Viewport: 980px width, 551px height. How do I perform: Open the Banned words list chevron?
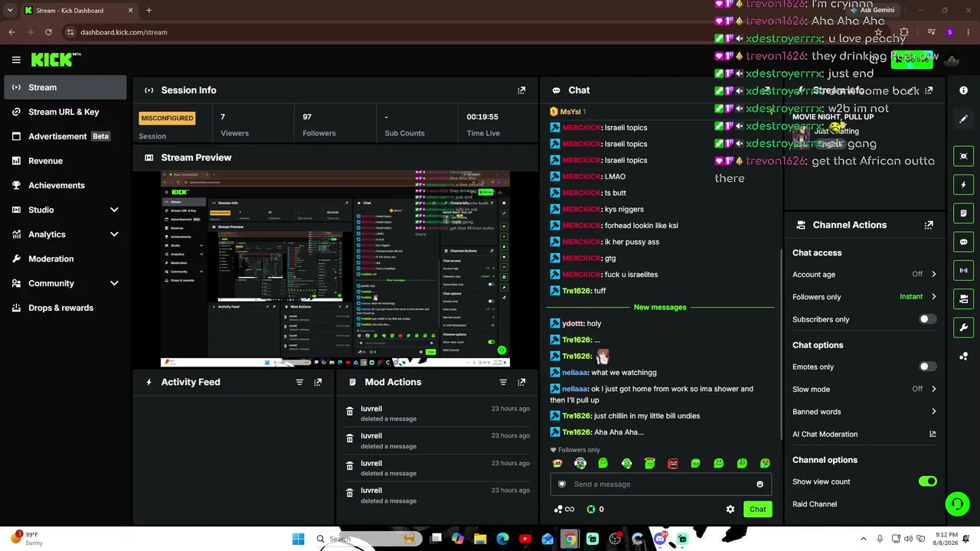933,412
